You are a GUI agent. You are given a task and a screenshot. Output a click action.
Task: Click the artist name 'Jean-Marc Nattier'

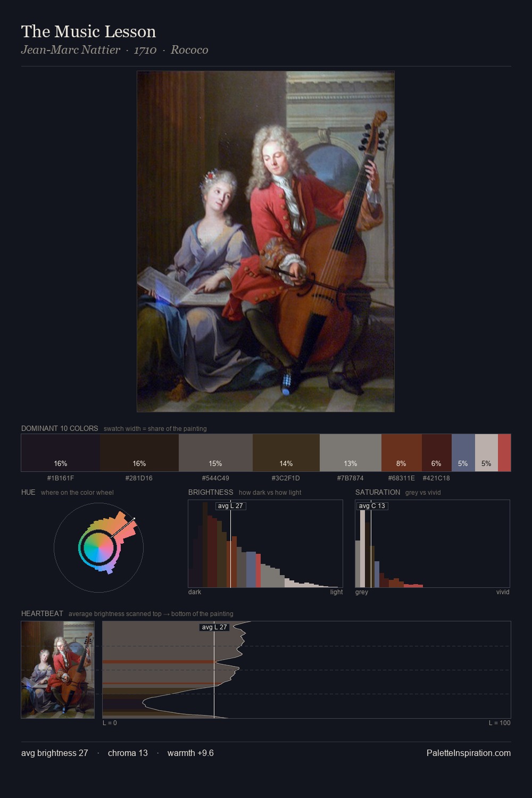[71, 50]
